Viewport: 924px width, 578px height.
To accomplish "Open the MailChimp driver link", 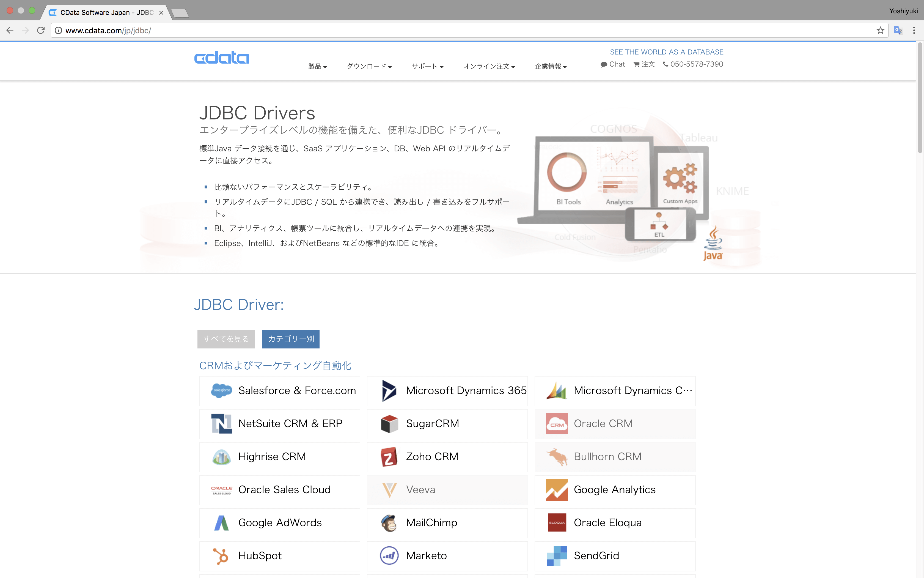I will (447, 523).
